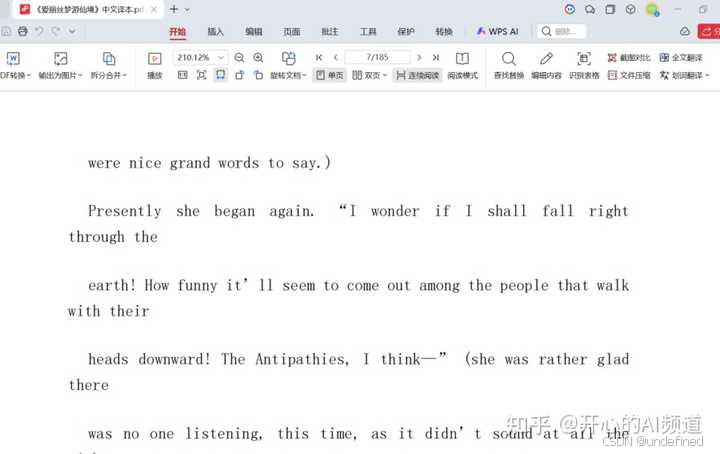This screenshot has width=720, height=454.
Task: Open the 查找替换 find and replace tool
Action: tap(509, 65)
